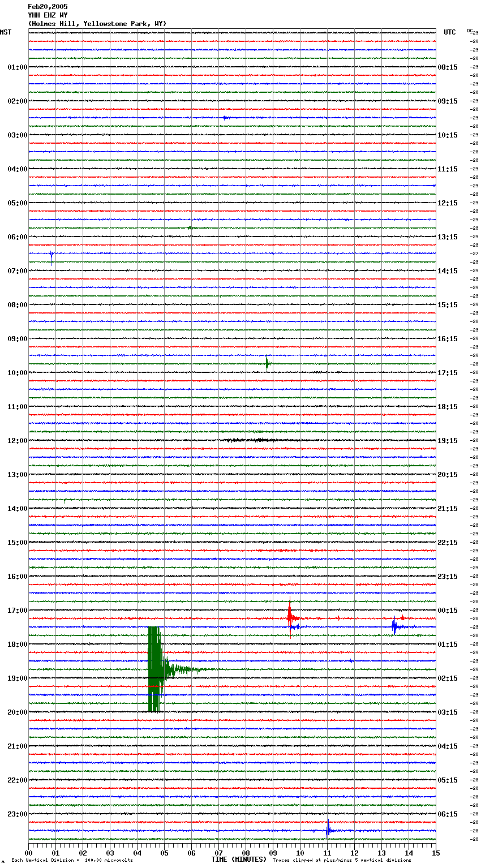Click the blue seismic burst near minute 13.5

point(396,626)
